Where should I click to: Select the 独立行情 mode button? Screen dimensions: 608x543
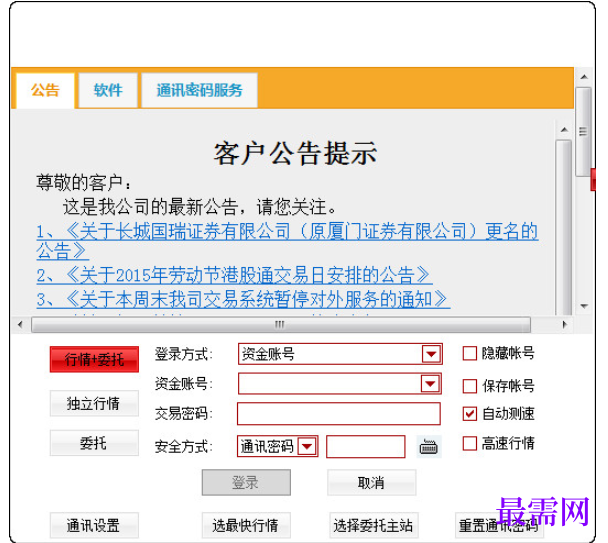94,403
